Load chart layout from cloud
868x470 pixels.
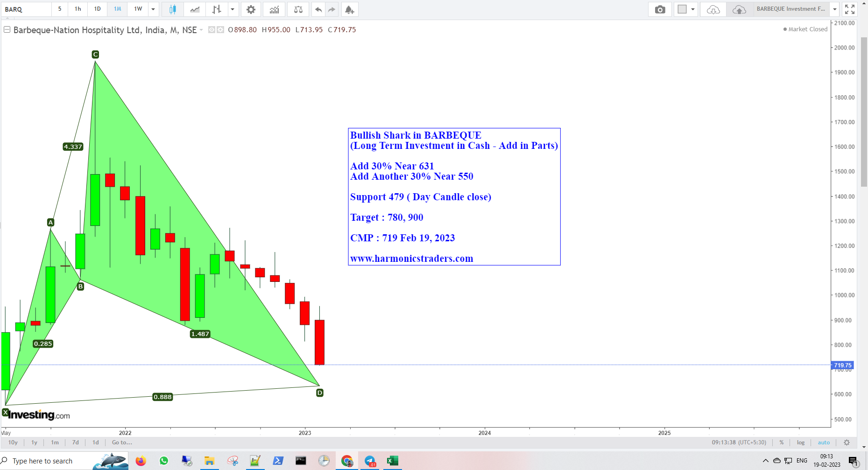coord(713,9)
